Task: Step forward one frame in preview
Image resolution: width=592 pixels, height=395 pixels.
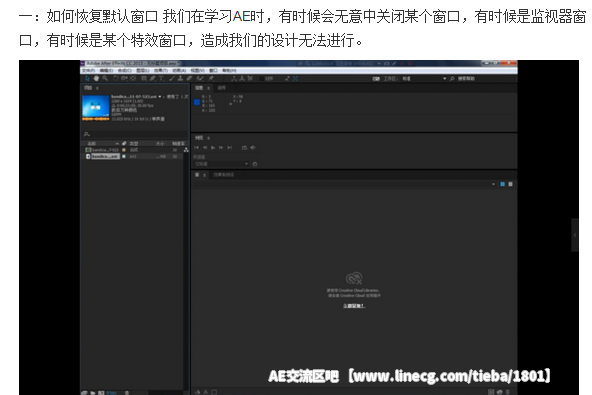Action: (221, 148)
